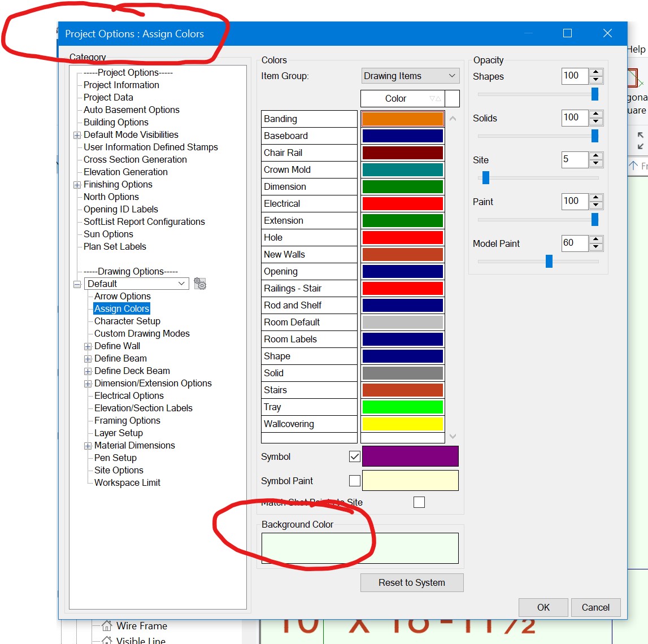Enable the Symbol Paint checkbox

coord(354,481)
